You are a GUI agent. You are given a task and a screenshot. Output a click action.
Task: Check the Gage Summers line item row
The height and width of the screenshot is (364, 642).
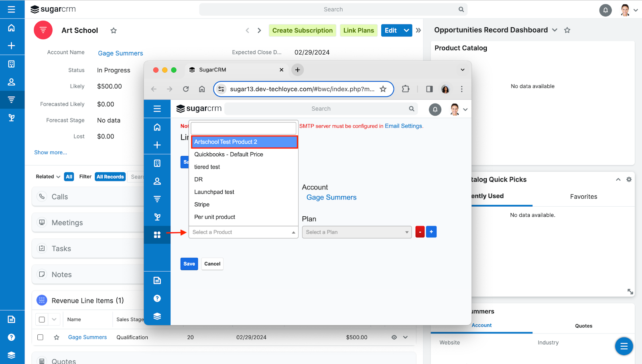[x=40, y=338]
